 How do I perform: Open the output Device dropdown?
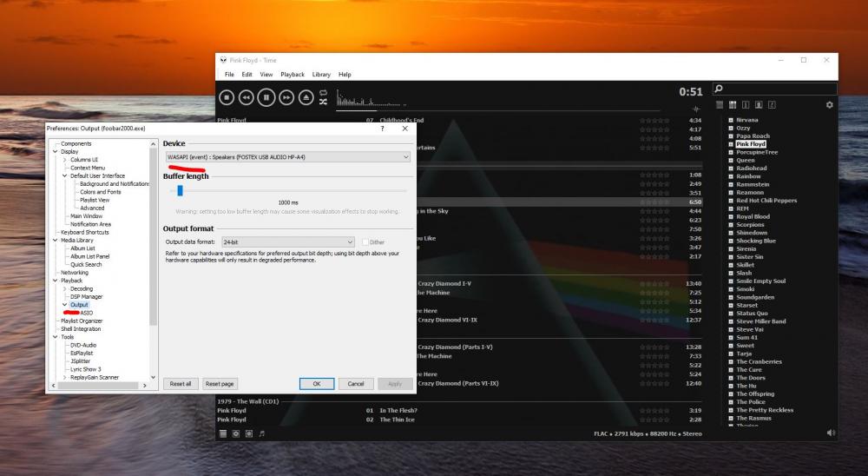click(288, 157)
